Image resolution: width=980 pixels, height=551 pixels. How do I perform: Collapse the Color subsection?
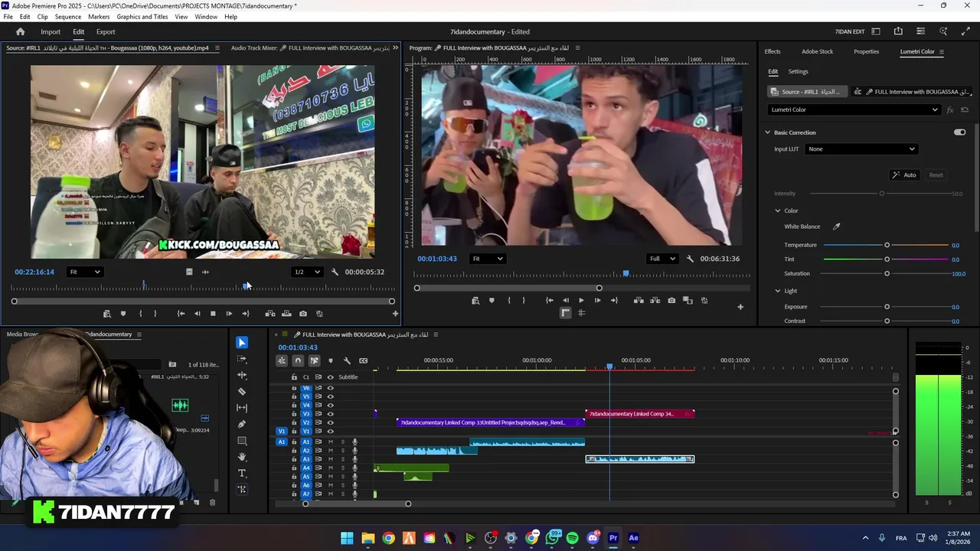tap(778, 210)
